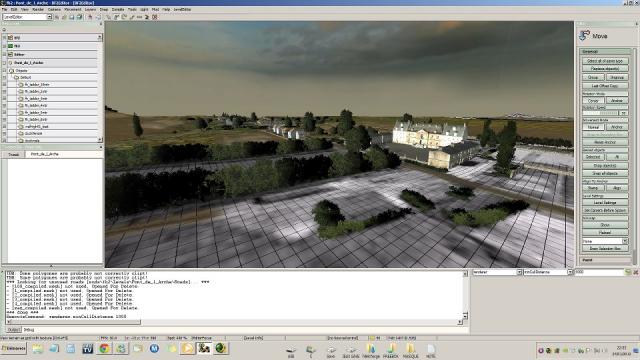
Task: Click the blue M icon in the taskbar
Action: point(154,348)
